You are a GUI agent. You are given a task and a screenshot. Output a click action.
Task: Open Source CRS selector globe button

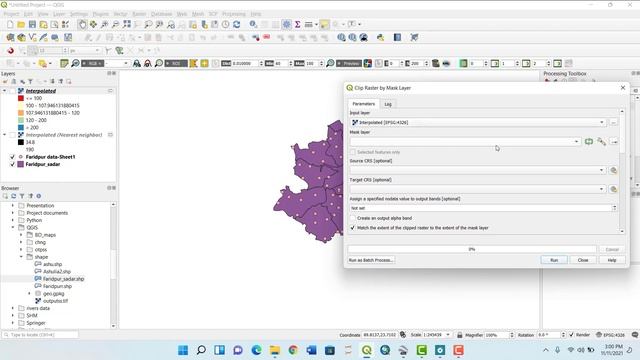click(613, 170)
